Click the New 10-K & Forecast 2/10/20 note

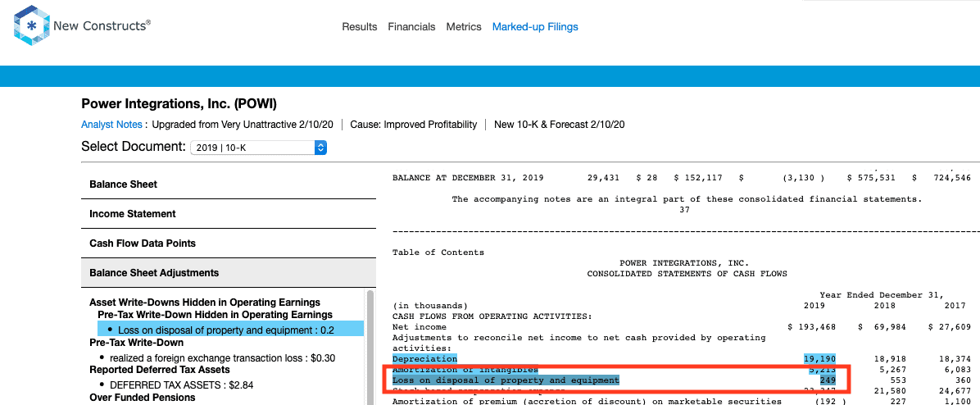[x=560, y=125]
